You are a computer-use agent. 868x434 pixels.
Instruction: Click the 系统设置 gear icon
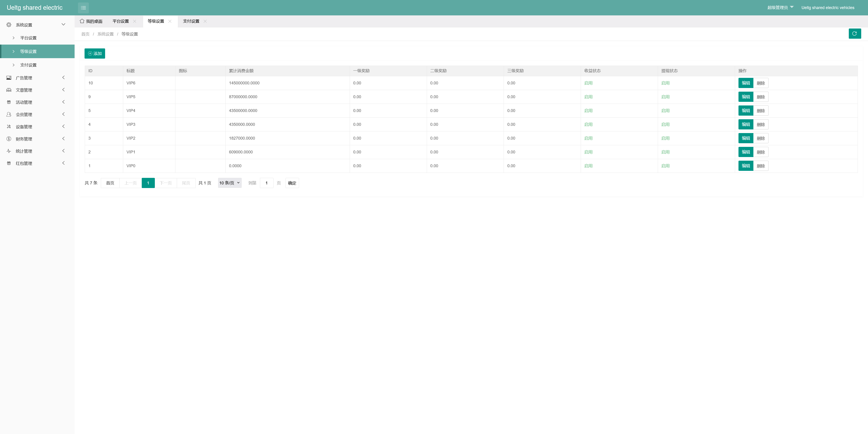point(9,25)
